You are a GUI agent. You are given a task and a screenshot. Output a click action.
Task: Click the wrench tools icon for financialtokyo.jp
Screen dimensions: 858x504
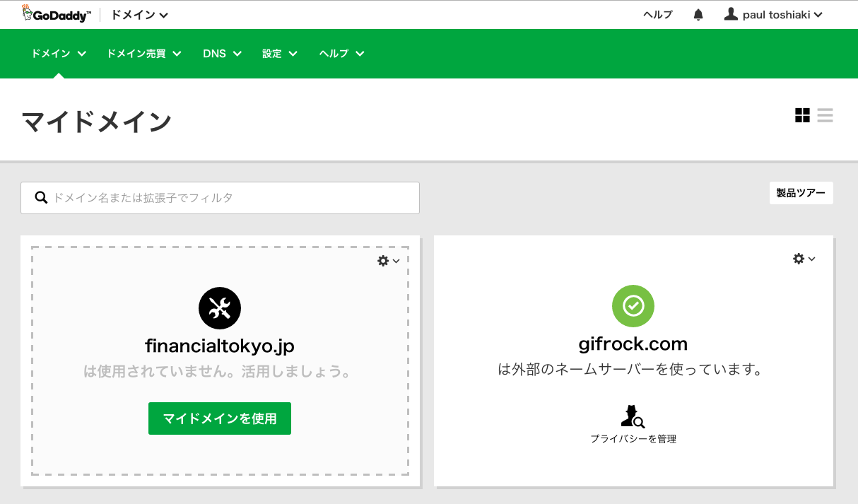point(220,307)
